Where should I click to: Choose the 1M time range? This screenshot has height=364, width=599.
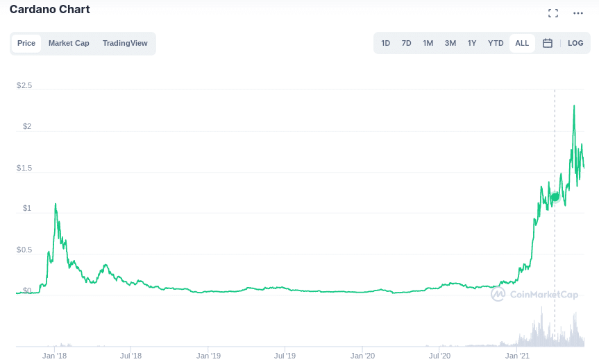[428, 43]
